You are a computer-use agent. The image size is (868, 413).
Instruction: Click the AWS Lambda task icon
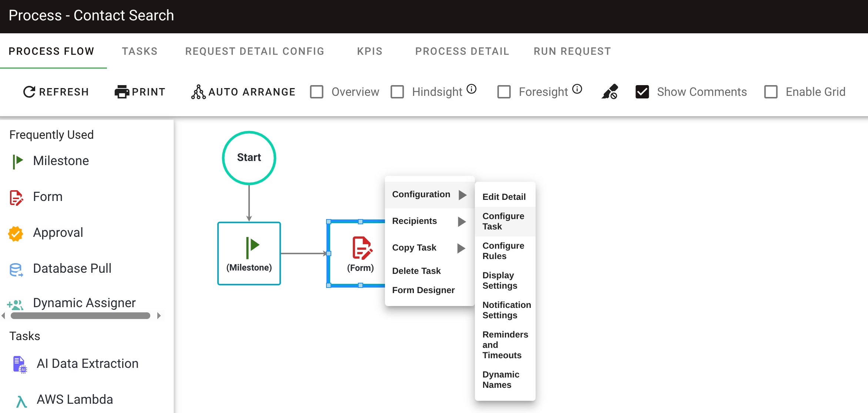(21, 400)
